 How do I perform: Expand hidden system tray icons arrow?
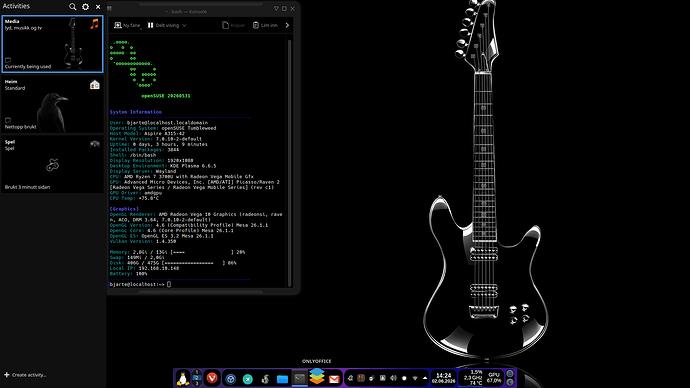click(425, 378)
